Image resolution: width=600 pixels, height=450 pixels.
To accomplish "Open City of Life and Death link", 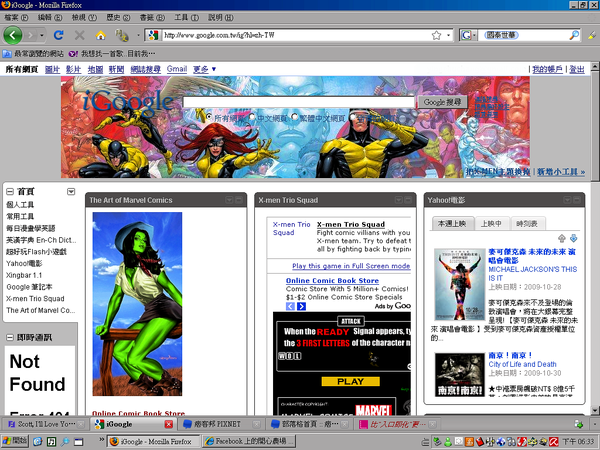I will 522,364.
